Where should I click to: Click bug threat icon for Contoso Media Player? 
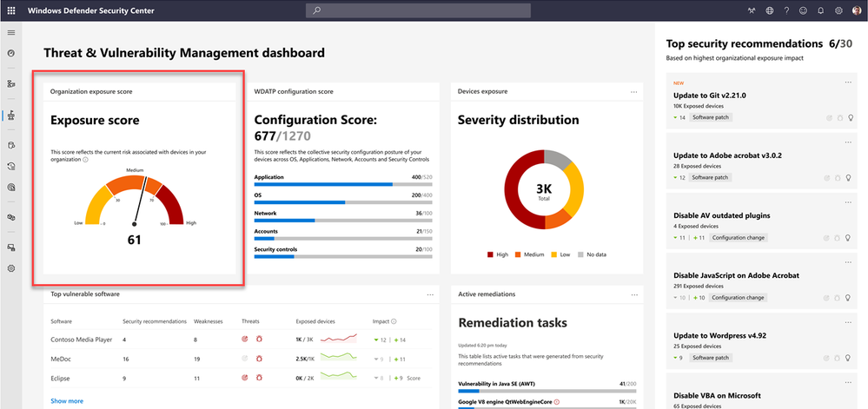click(259, 340)
